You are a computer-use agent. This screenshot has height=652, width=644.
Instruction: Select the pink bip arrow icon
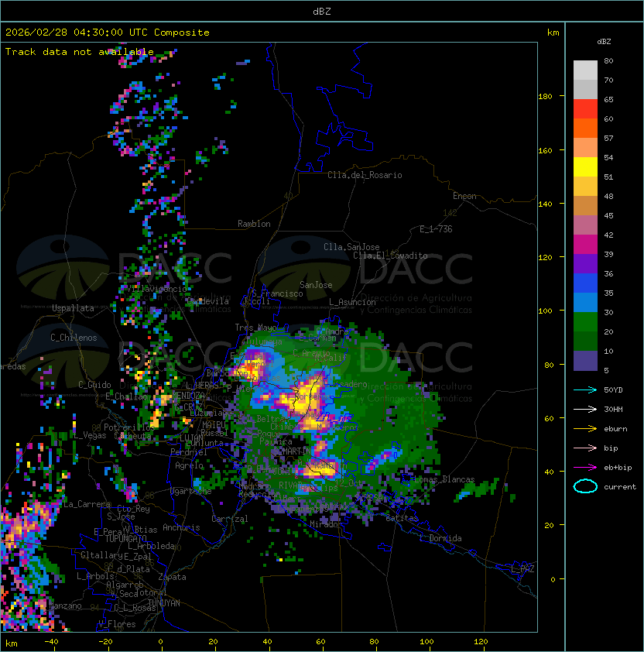[585, 448]
